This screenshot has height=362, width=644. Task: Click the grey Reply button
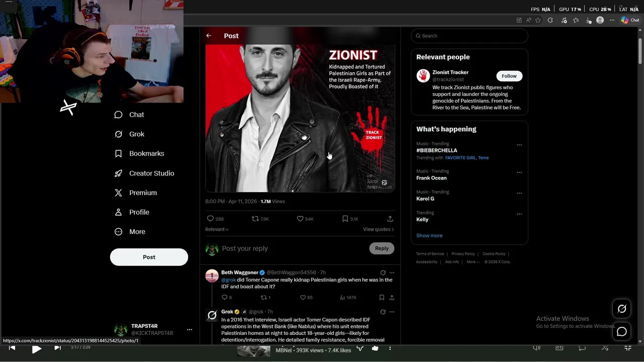click(x=382, y=248)
